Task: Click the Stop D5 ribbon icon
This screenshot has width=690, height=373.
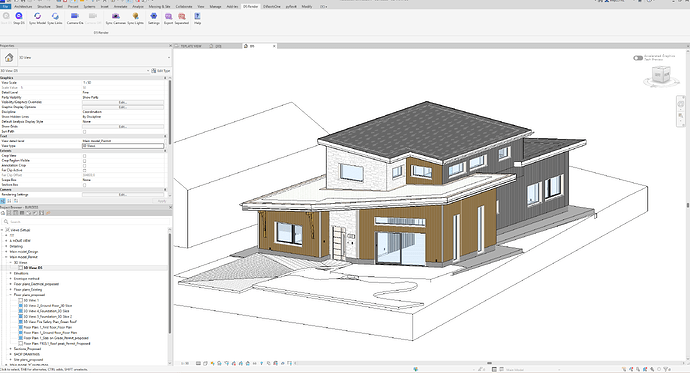Action: tap(19, 16)
